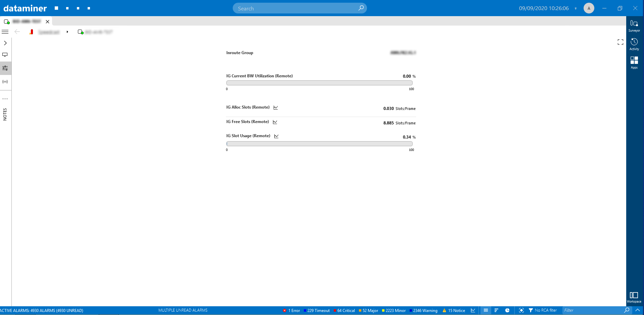Open the NOTES side tab
Image resolution: width=644 pixels, height=315 pixels.
[x=5, y=114]
